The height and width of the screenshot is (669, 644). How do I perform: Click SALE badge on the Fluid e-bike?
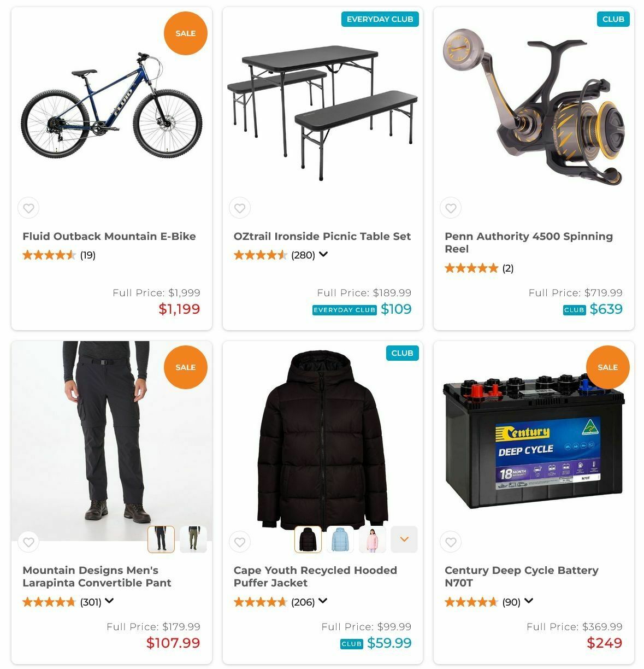tap(186, 33)
